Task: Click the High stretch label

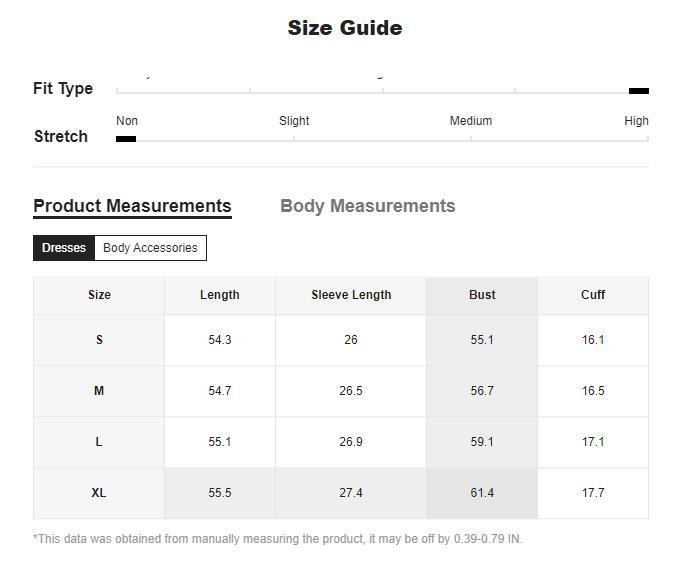Action: 636,121
